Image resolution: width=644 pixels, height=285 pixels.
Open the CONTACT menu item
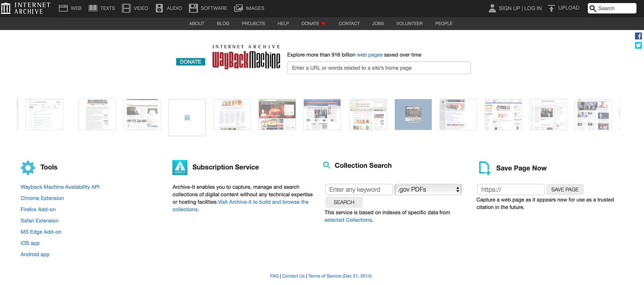(349, 23)
